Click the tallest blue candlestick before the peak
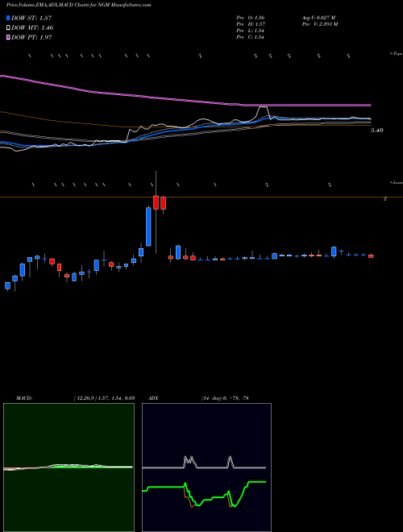The image size is (403, 532). pyautogui.click(x=148, y=227)
